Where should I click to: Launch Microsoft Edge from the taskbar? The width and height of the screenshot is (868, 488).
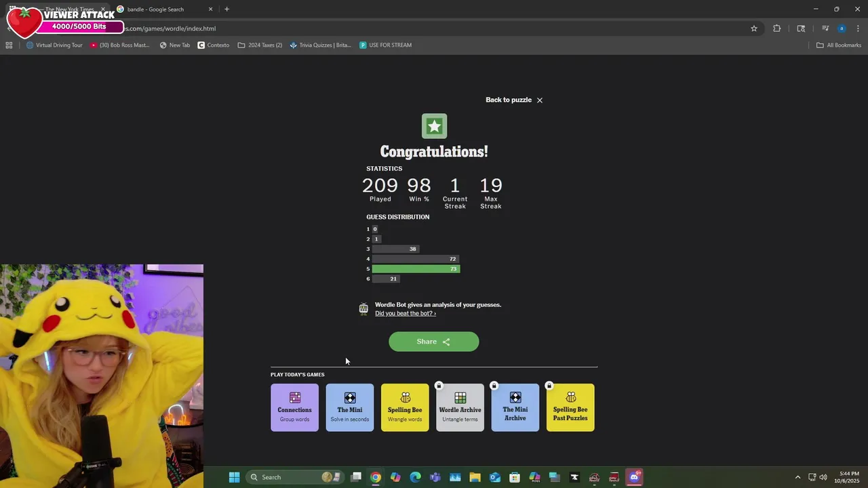coord(416,477)
